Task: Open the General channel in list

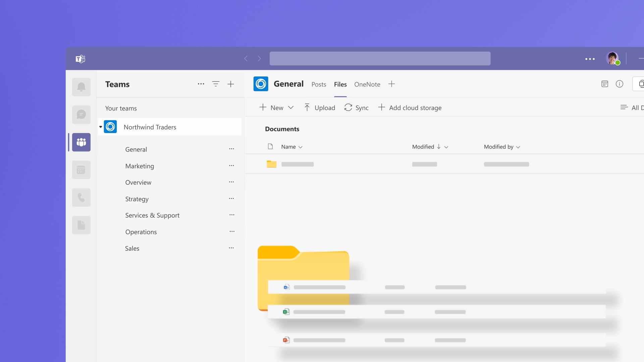Action: pos(136,149)
